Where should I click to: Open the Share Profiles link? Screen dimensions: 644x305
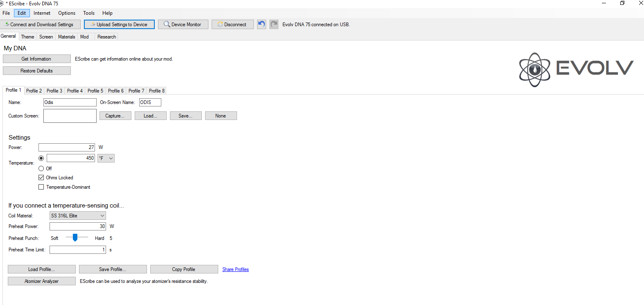235,269
